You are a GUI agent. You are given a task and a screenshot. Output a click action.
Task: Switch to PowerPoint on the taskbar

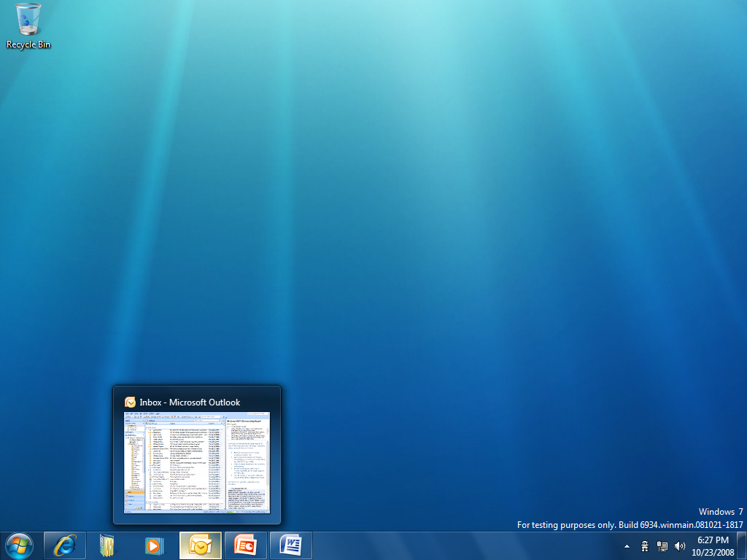[246, 545]
